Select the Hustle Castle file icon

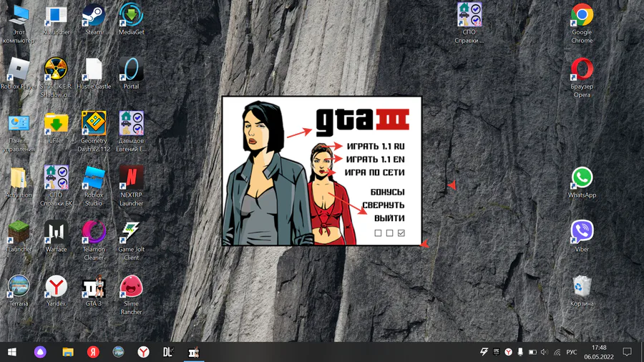pyautogui.click(x=94, y=74)
